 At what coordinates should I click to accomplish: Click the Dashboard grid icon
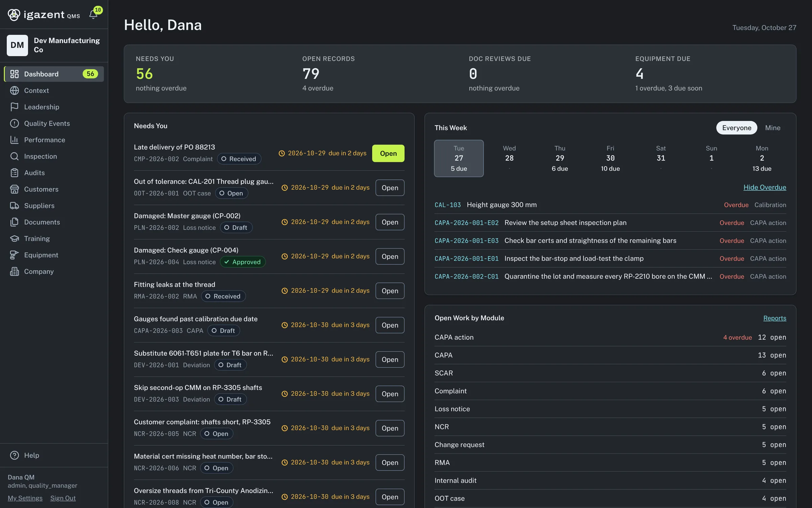14,74
